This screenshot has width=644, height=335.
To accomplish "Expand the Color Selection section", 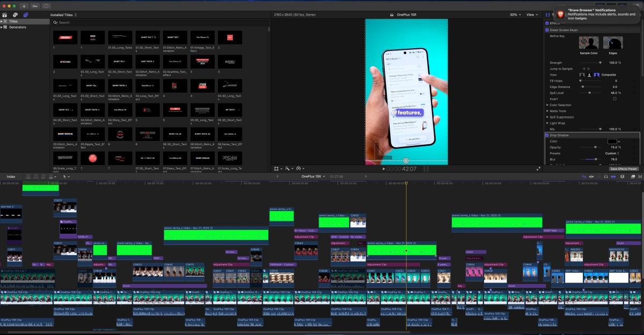I will tap(547, 105).
